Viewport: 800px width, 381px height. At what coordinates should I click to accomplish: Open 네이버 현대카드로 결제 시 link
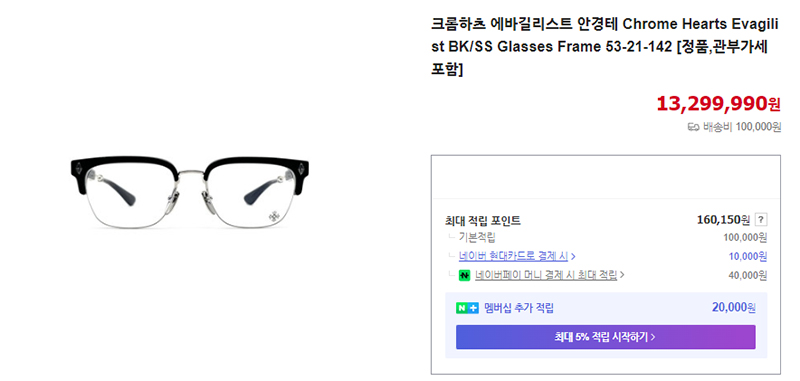[x=513, y=256]
